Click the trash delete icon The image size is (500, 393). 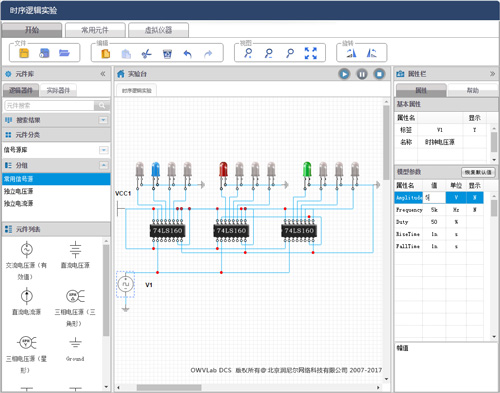pyautogui.click(x=167, y=54)
